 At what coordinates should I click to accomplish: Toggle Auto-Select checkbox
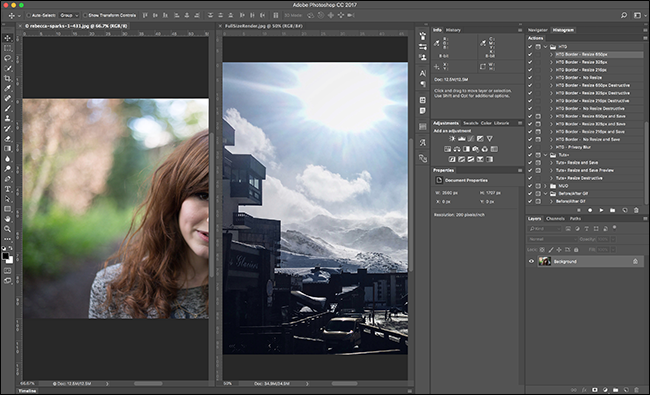tap(29, 15)
